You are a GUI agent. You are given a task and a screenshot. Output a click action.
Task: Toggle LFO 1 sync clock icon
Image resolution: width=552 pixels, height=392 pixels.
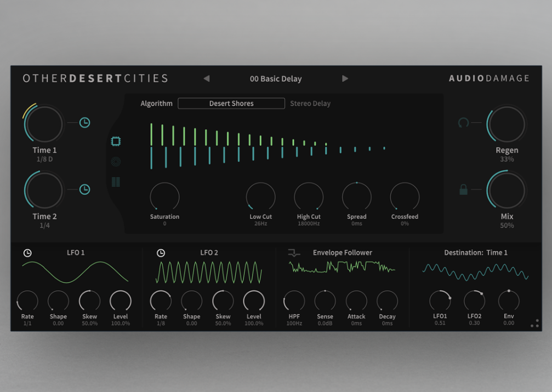click(x=27, y=253)
